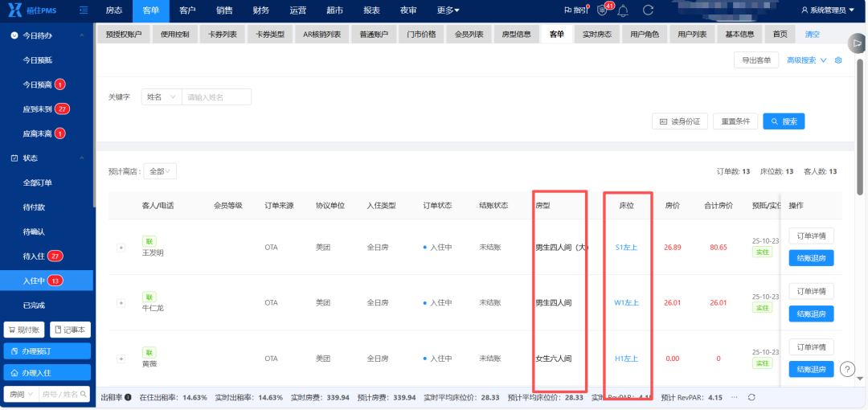Expand the row for 黄薇

121,359
